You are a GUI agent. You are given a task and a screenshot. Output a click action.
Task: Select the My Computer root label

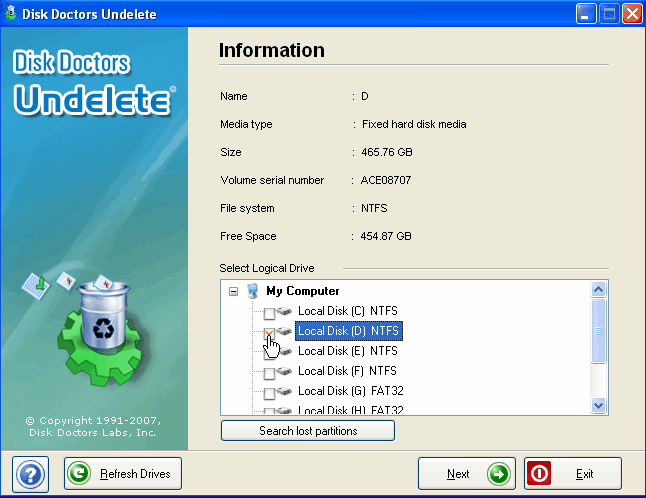[x=302, y=291]
